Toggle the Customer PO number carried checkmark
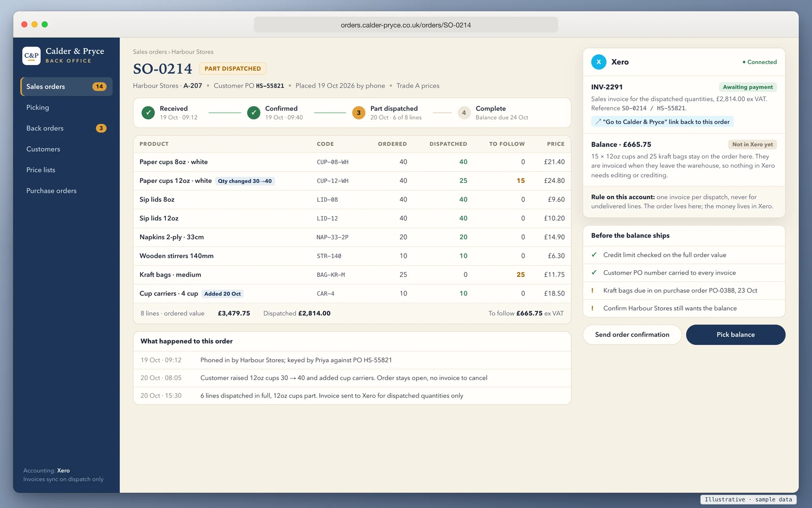This screenshot has height=508, width=812. click(594, 273)
